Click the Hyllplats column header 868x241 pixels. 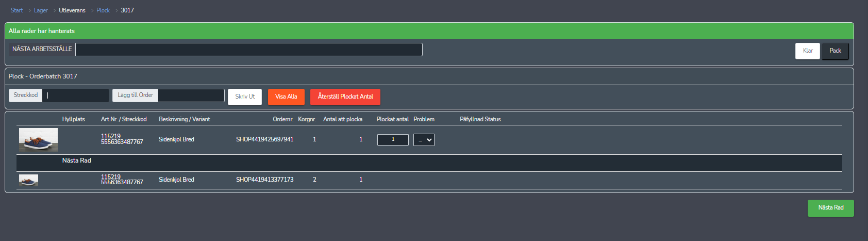click(74, 119)
